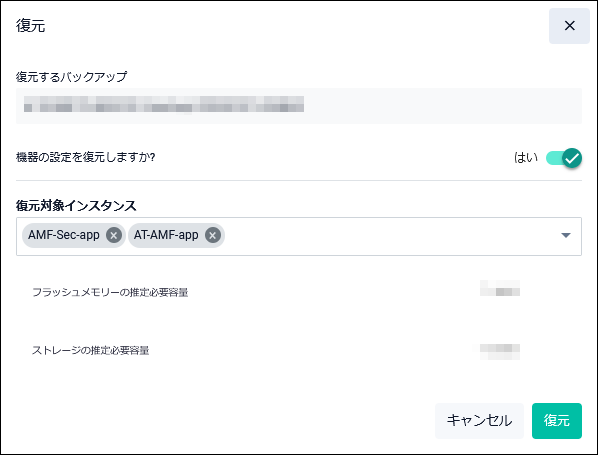Image resolution: width=598 pixels, height=455 pixels.
Task: Select the AT-AMF-app chip label
Action: 166,235
